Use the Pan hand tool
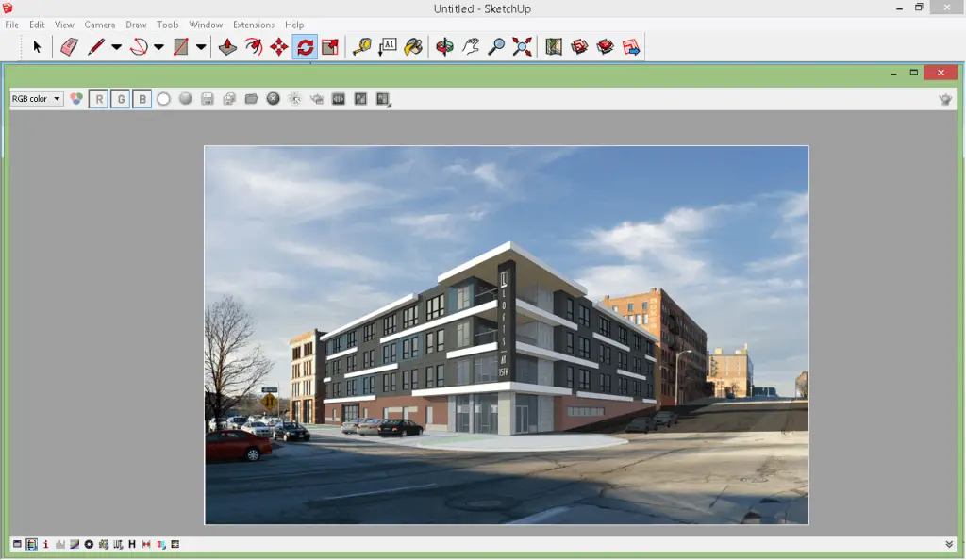 471,45
